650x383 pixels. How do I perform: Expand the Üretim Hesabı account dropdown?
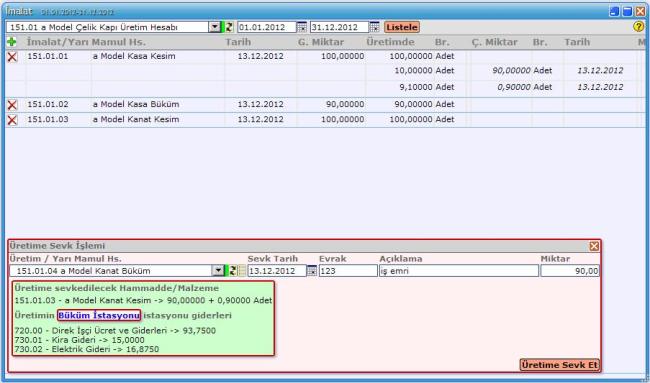(215, 27)
